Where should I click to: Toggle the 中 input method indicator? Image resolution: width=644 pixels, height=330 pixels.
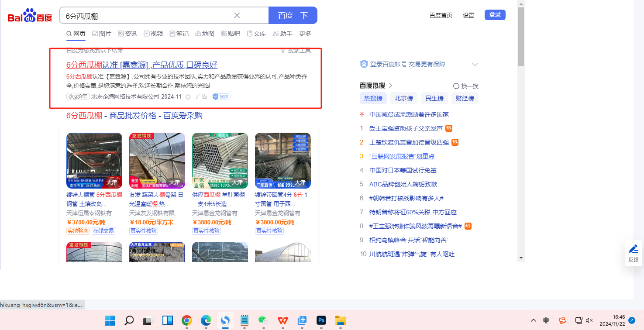pos(546,320)
